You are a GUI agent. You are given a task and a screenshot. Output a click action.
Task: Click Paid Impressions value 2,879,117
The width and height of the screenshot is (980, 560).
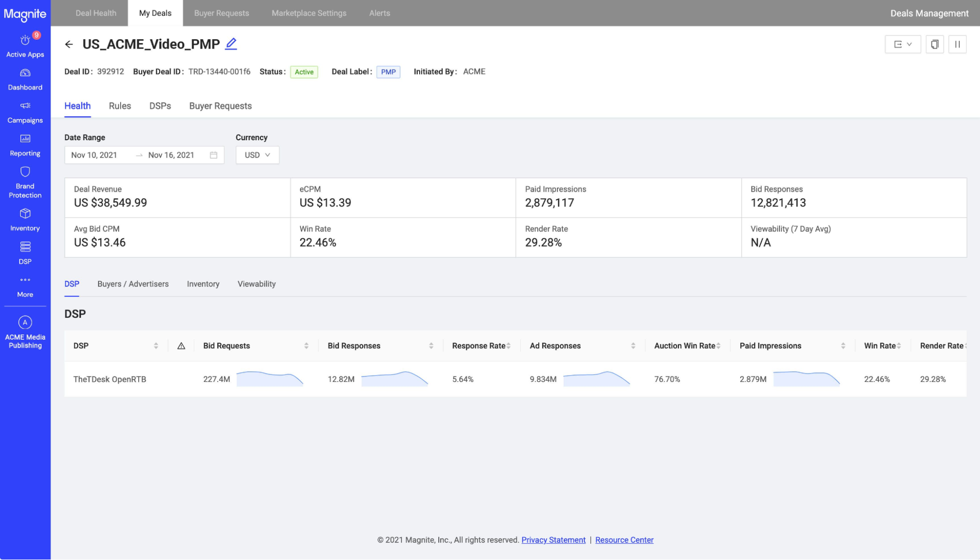tap(549, 203)
